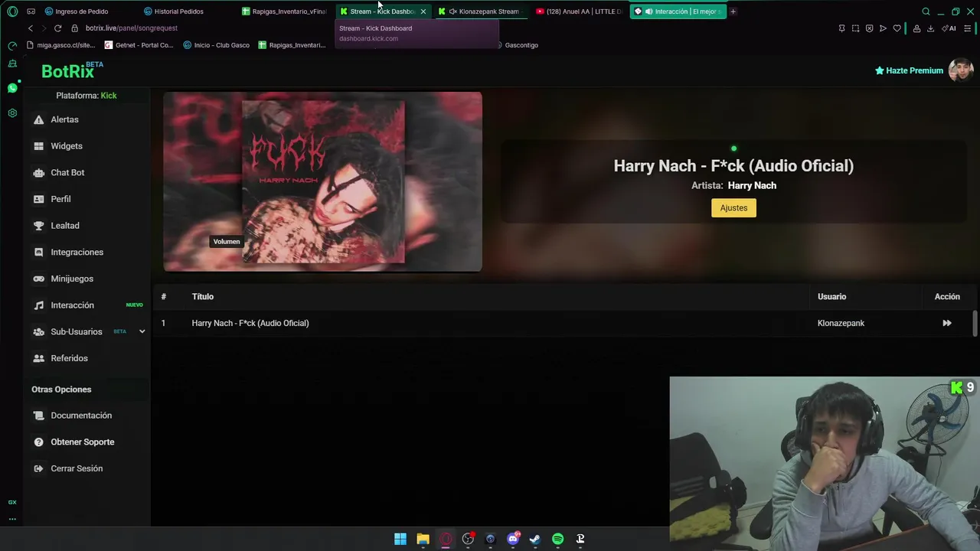Viewport: 980px width, 551px height.
Task: Click the BotRix logo
Action: (71, 70)
